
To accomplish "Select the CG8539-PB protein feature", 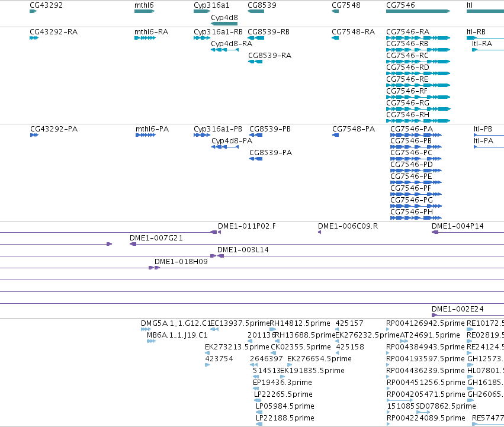I will pos(256,135).
